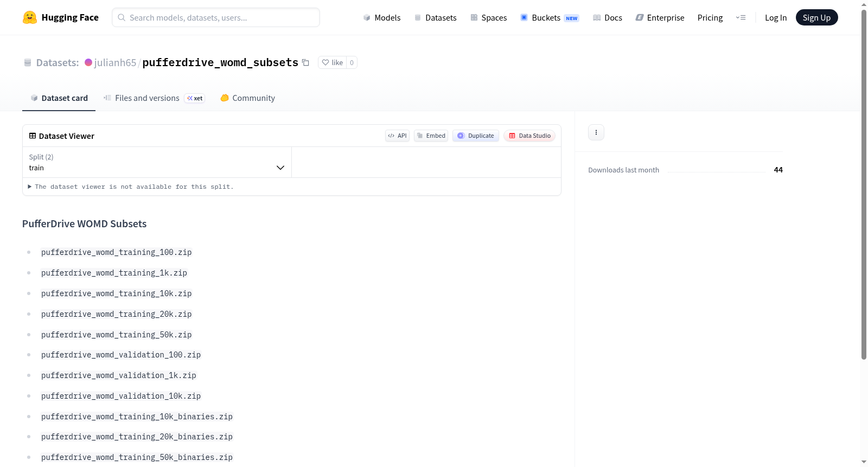Select pufferdrive_womd_validation_10k.zip text
Screen dimensions: 868x467
pyautogui.click(x=121, y=396)
